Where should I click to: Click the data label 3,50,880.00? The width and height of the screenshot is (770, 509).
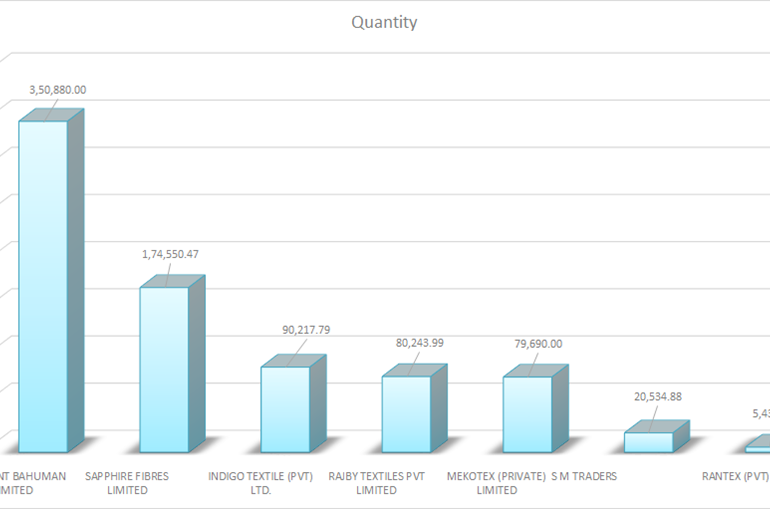57,90
